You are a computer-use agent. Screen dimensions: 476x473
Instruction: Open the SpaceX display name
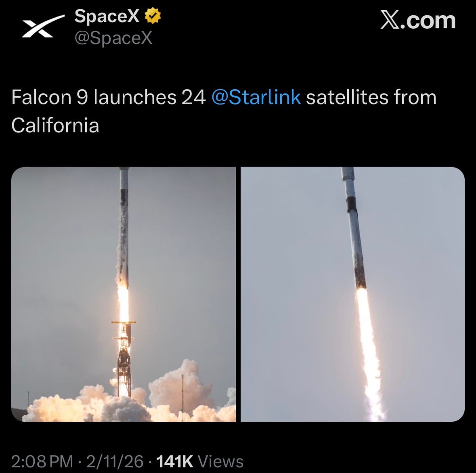(107, 16)
